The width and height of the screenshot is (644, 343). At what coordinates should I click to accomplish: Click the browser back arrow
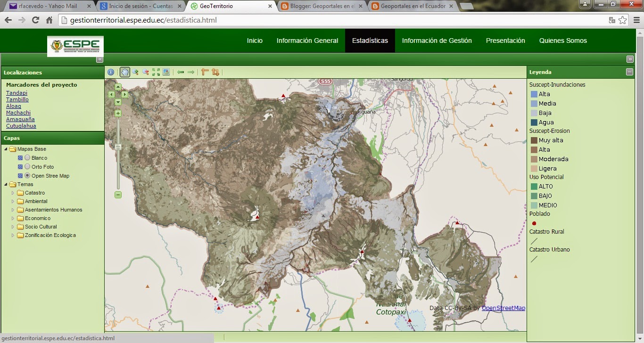pyautogui.click(x=8, y=20)
